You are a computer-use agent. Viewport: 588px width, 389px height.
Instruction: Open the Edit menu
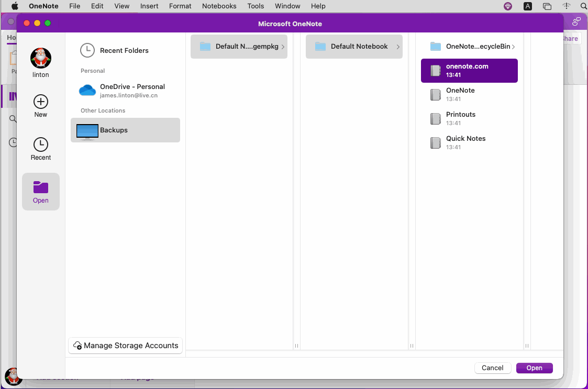97,6
